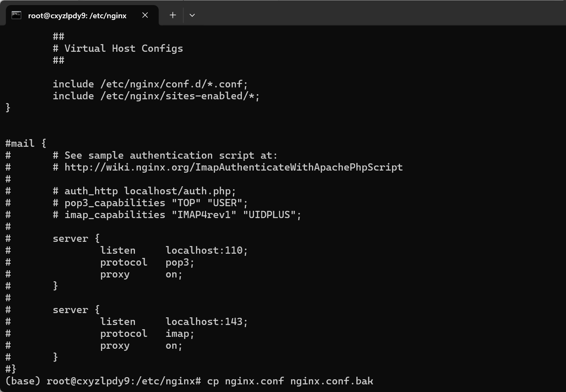Expand the new tab profile dropdown
This screenshot has width=566, height=392.
coord(192,15)
